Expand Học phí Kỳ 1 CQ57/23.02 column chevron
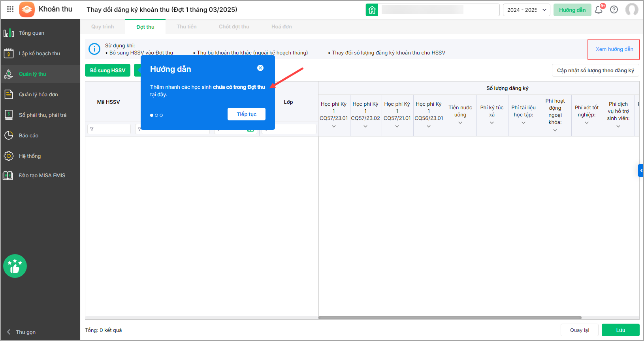 [365, 126]
